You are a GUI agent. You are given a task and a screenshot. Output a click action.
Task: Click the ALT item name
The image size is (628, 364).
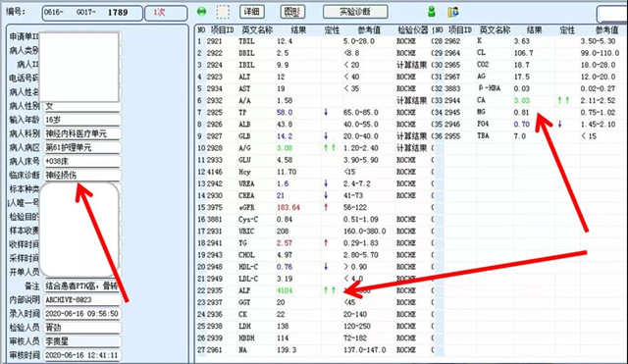point(244,77)
